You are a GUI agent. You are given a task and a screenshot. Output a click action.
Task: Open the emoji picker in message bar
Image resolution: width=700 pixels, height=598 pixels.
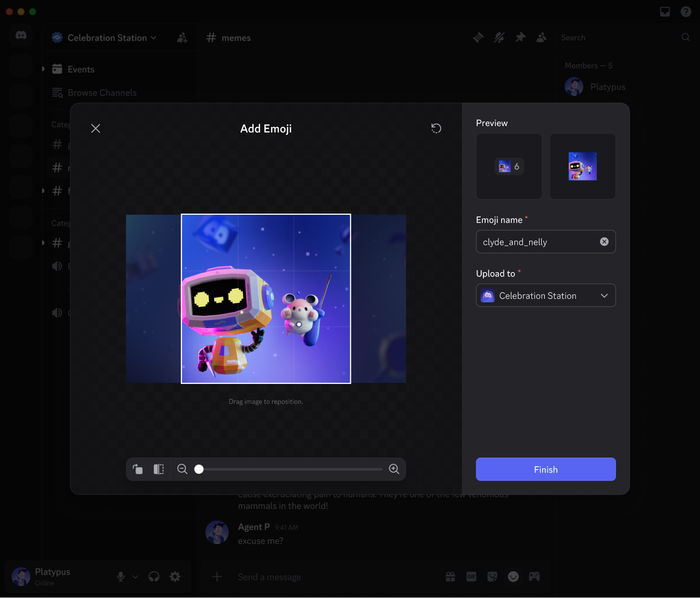[514, 577]
